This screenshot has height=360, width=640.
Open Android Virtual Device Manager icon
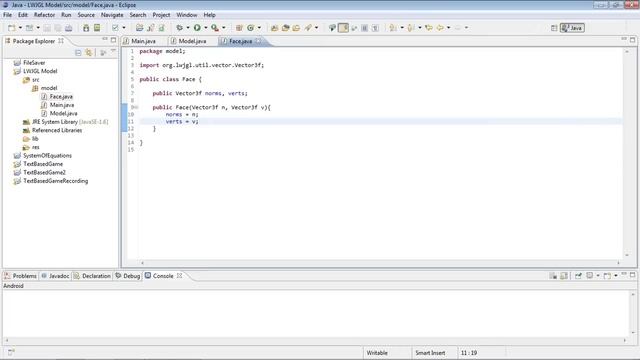[97, 28]
